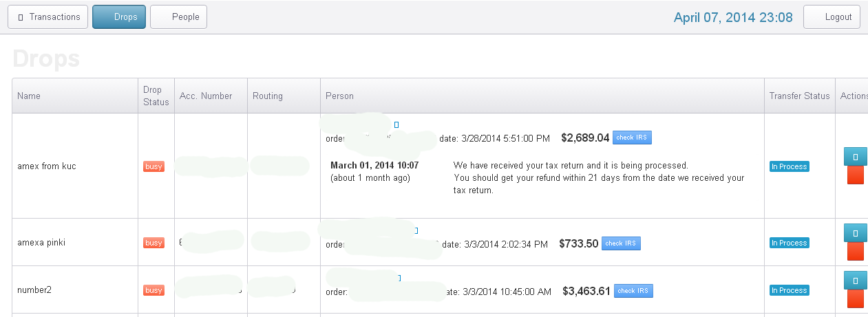Click the blue action icon for amex from kuc
This screenshot has width=868, height=317.
point(856,157)
